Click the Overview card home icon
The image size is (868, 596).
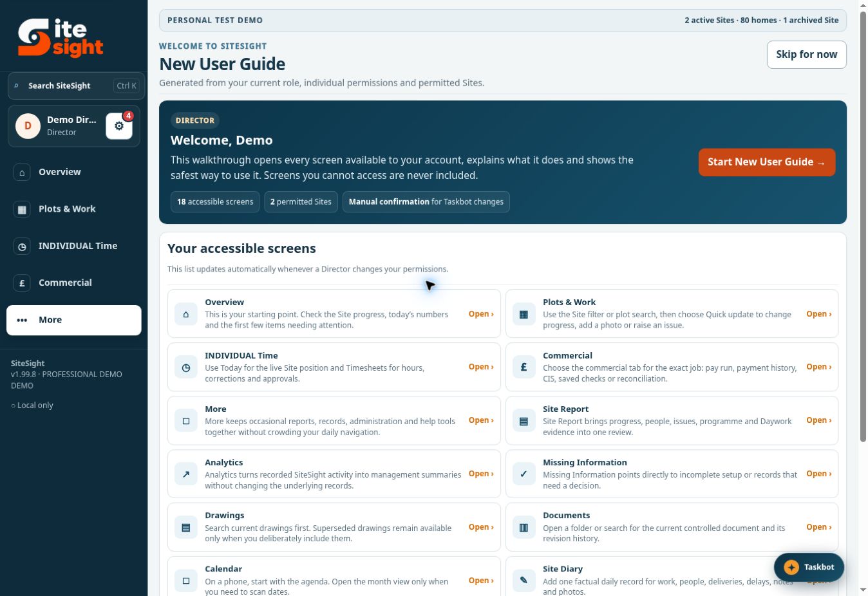[x=186, y=314]
